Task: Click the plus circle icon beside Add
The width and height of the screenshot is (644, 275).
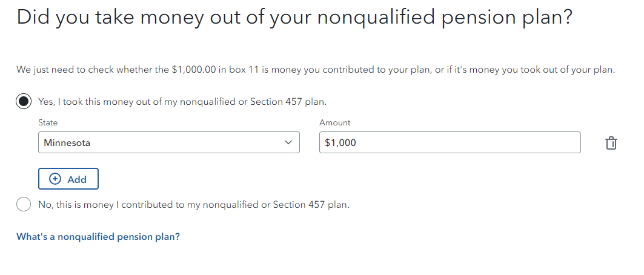Action: tap(55, 179)
